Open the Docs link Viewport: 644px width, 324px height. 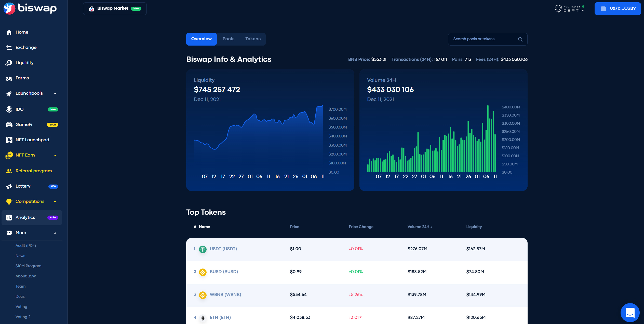[20, 297]
